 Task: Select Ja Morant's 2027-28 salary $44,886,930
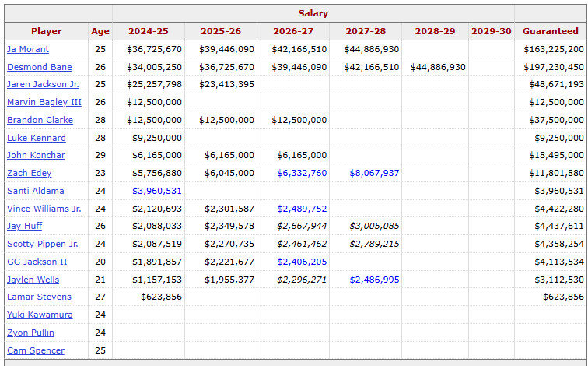coord(372,49)
